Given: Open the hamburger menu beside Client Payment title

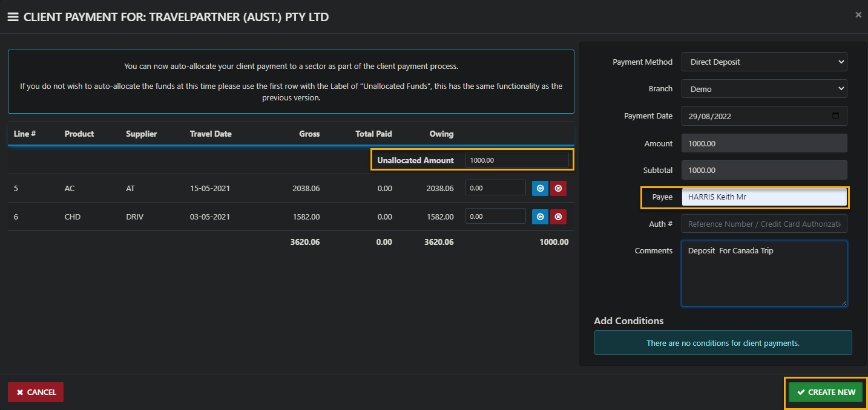Looking at the screenshot, I should 13,17.
